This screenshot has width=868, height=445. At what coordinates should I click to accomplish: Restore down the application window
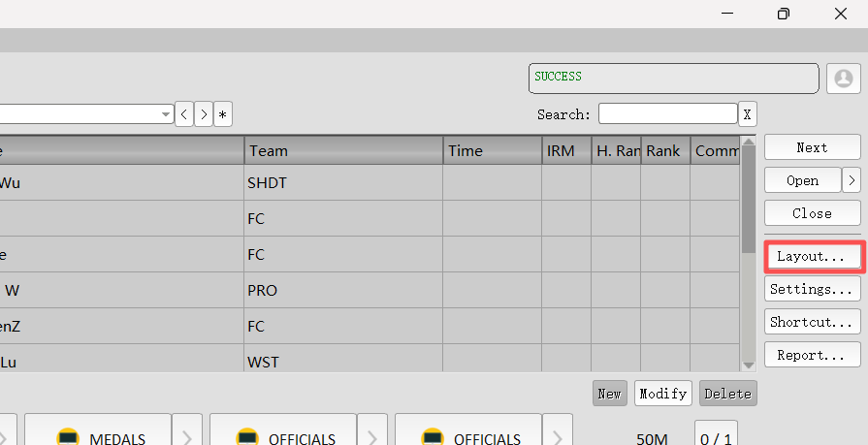point(783,14)
